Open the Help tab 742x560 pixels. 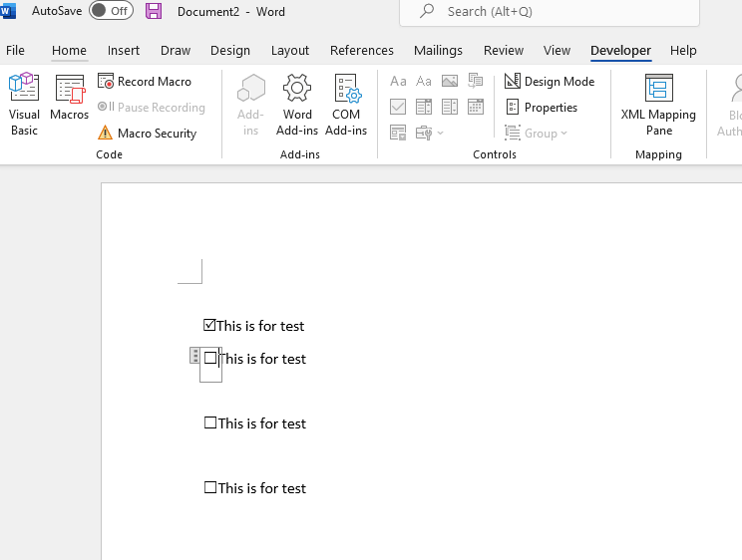pos(683,50)
